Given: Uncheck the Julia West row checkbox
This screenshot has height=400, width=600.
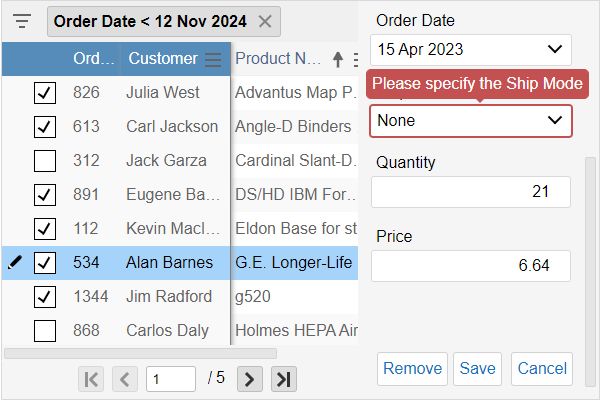Looking at the screenshot, I should (x=45, y=93).
